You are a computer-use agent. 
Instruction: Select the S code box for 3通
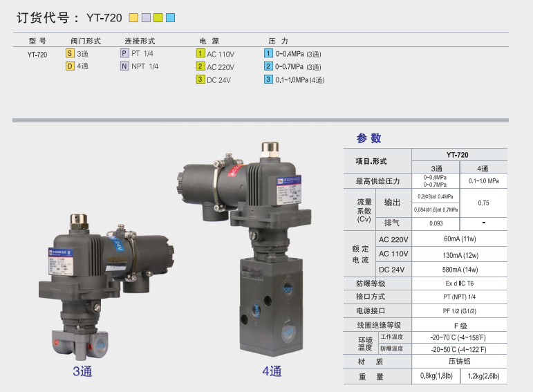70,53
